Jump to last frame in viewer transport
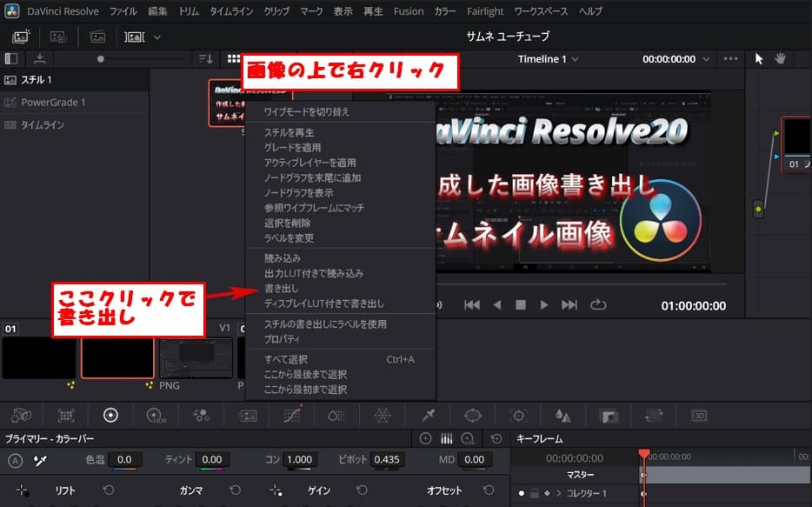The height and width of the screenshot is (507, 812). 569,305
